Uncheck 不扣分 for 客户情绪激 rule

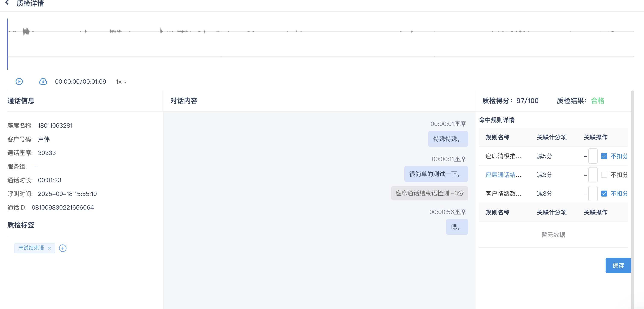pyautogui.click(x=604, y=194)
